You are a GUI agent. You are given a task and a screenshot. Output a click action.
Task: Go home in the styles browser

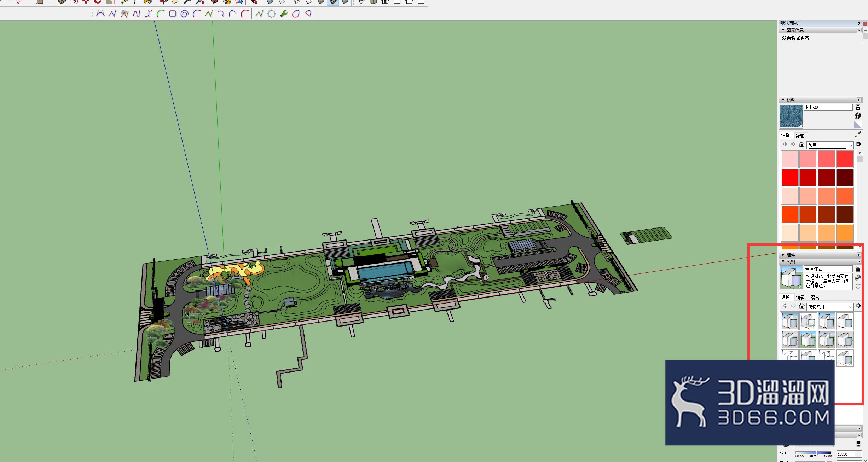click(802, 306)
